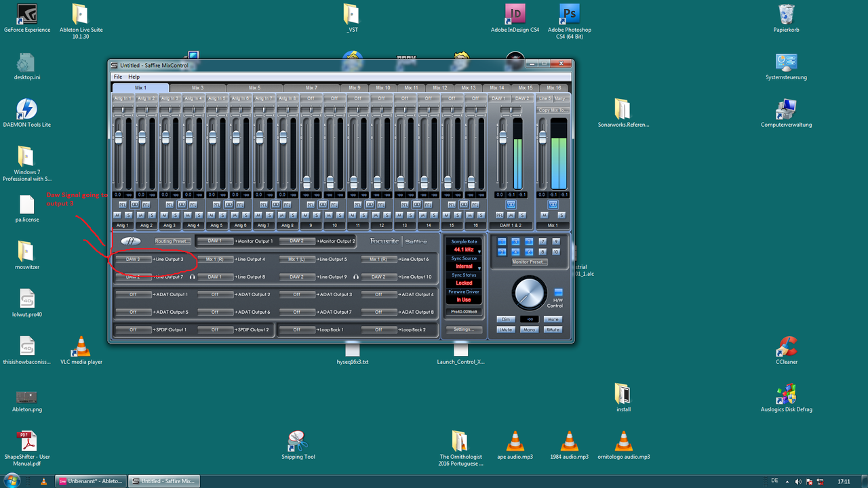Click the Monitor Preset... button

click(529, 262)
